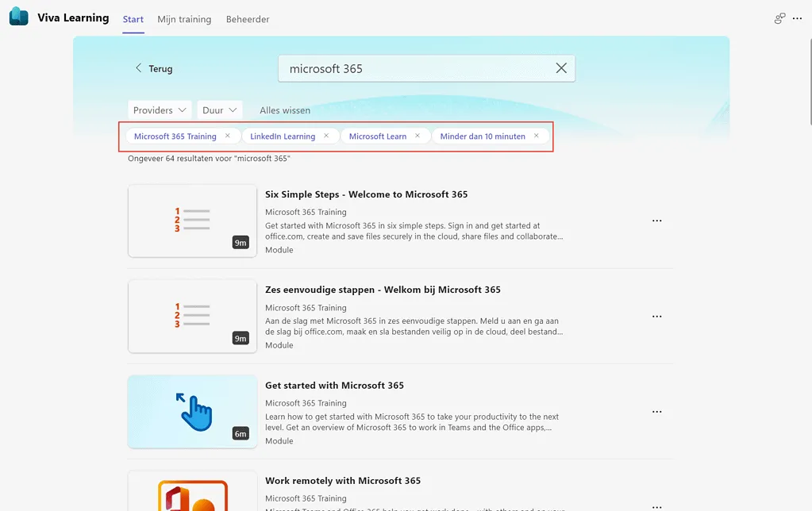
Task: Open the Get started with Microsoft 365 thumbnail
Action: click(192, 412)
